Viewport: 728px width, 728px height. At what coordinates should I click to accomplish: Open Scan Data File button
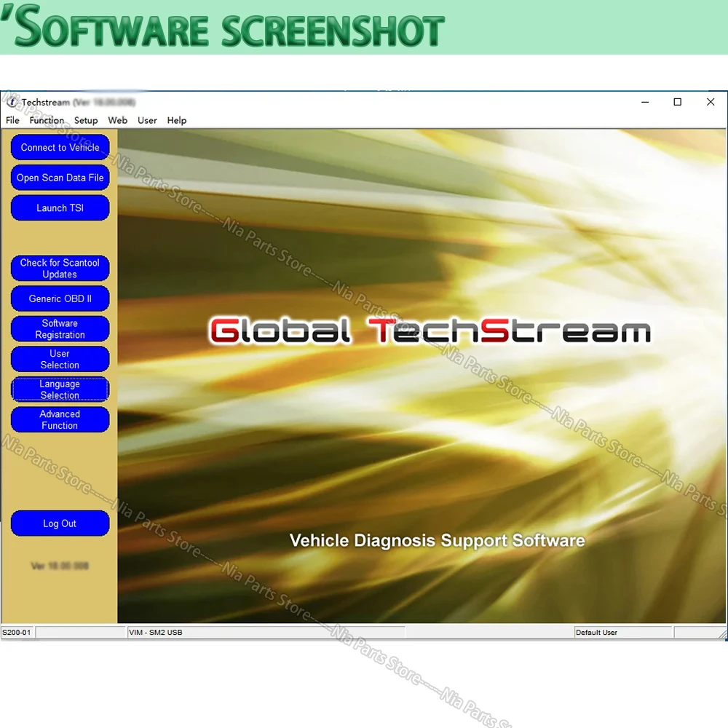(x=60, y=178)
